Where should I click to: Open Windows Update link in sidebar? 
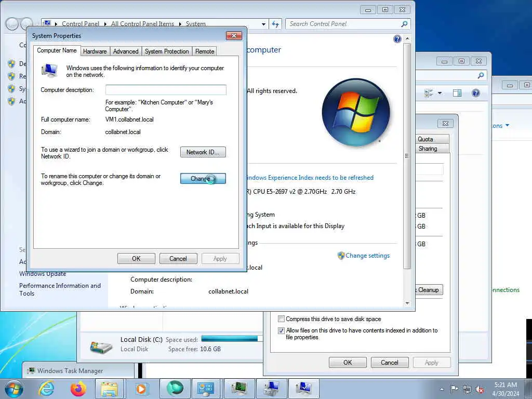43,273
